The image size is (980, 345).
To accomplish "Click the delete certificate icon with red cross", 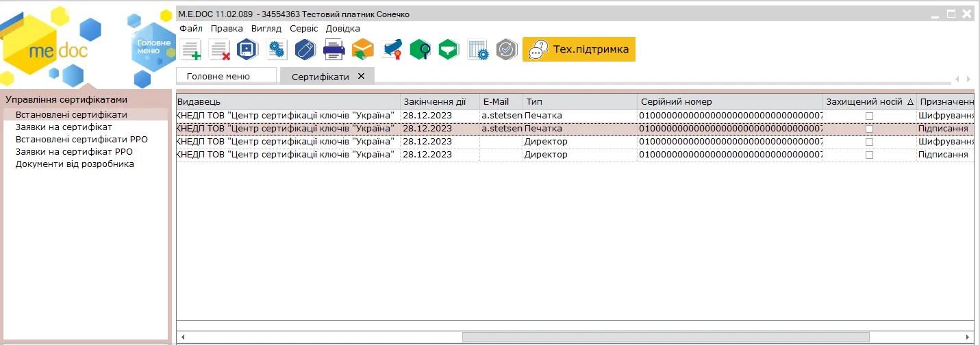I will click(x=219, y=50).
